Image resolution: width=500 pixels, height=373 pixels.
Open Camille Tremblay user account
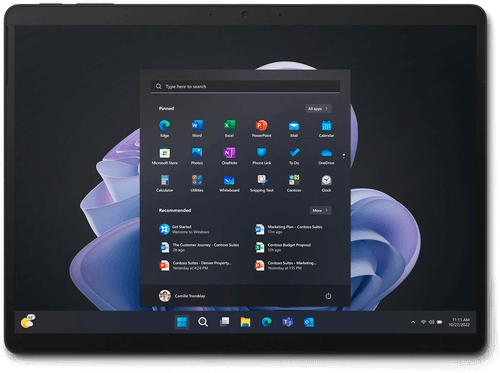tap(182, 296)
